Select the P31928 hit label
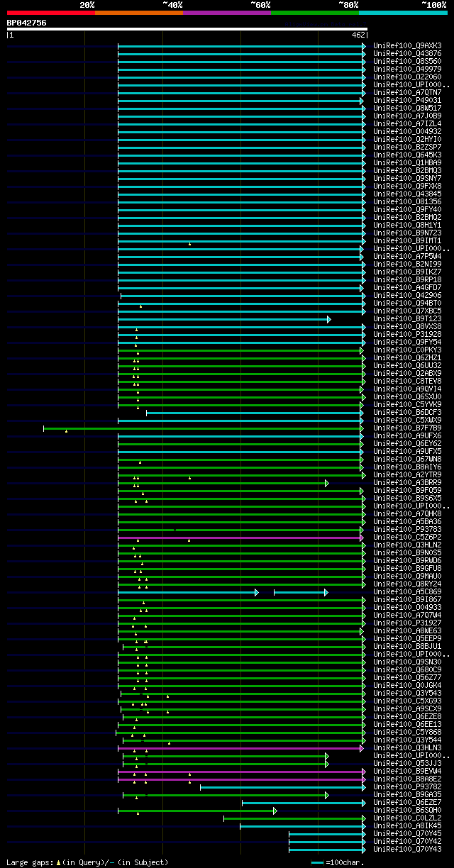This screenshot has height=868, width=454. [x=407, y=334]
